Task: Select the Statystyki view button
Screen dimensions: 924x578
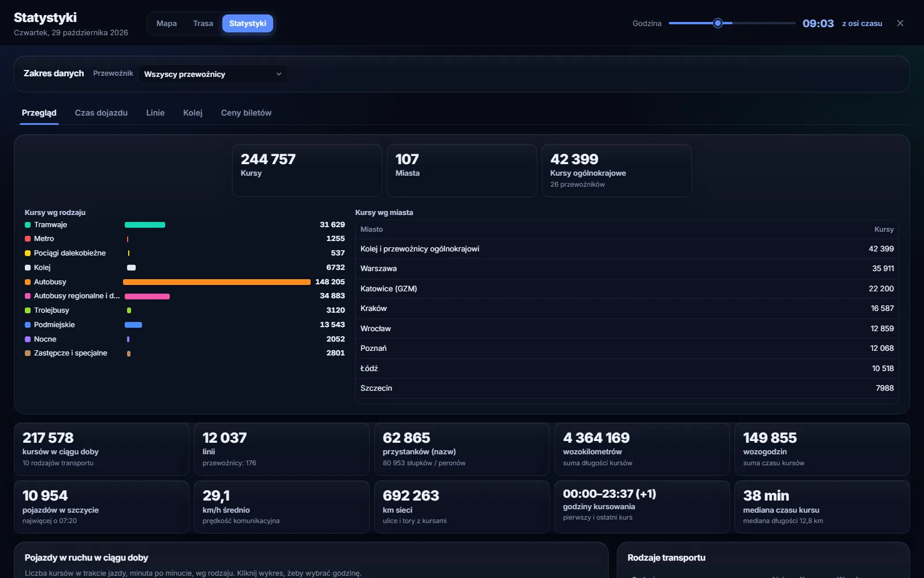Action: click(x=248, y=23)
